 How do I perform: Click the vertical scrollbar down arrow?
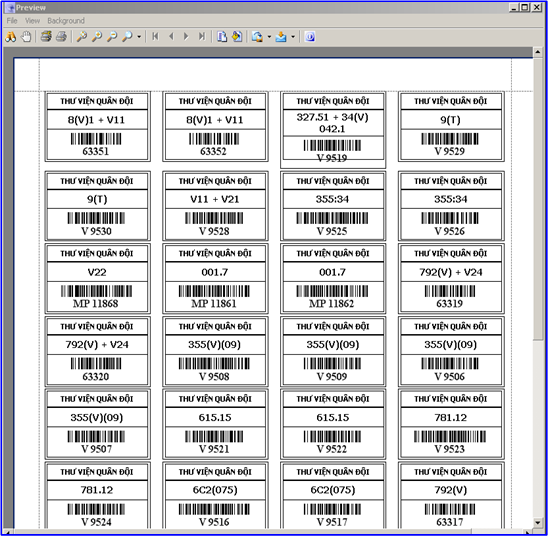point(538,523)
